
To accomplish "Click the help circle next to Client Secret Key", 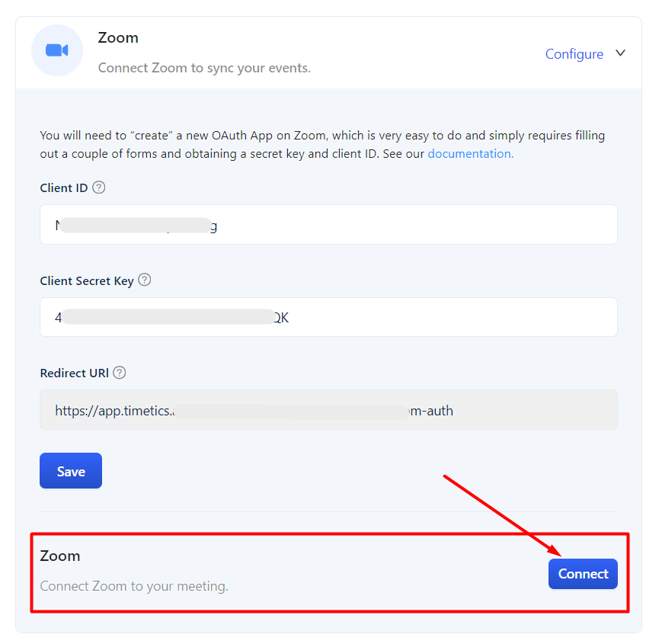I will tap(144, 280).
